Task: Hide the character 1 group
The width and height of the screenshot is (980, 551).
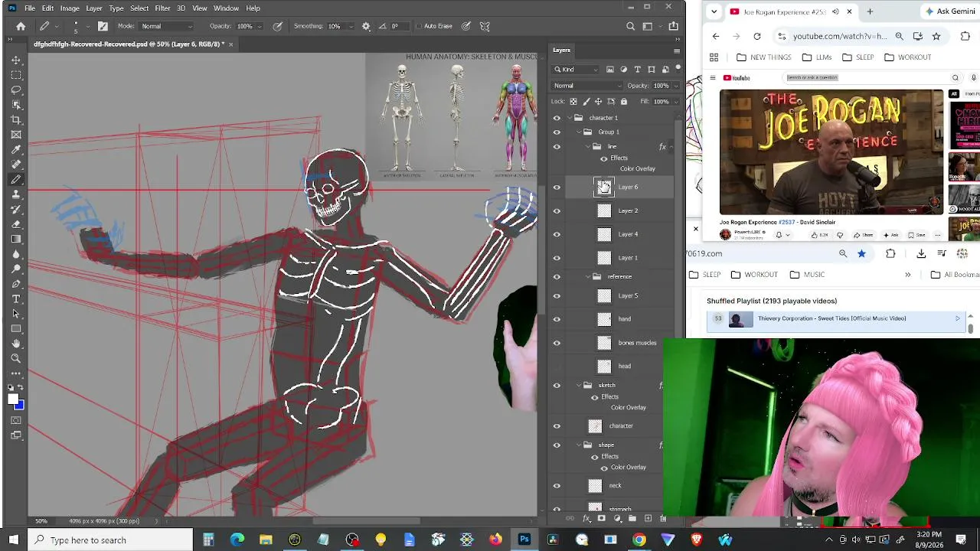Action: coord(557,118)
